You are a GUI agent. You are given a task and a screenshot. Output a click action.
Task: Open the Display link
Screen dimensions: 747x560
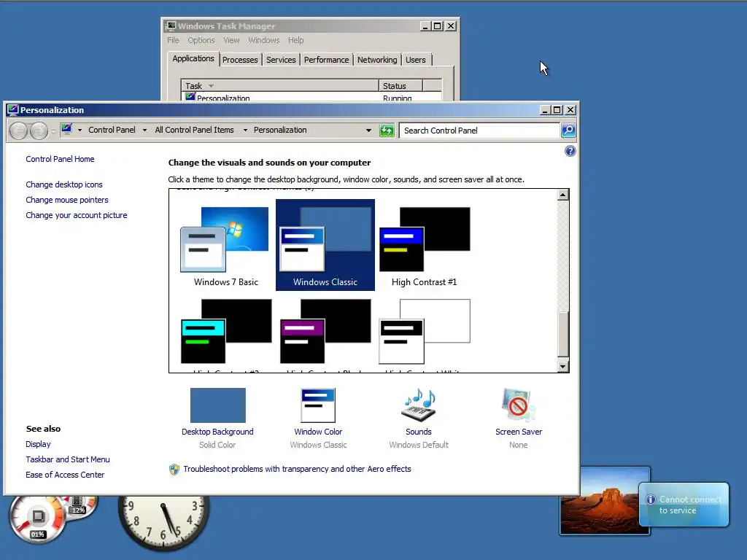click(38, 444)
